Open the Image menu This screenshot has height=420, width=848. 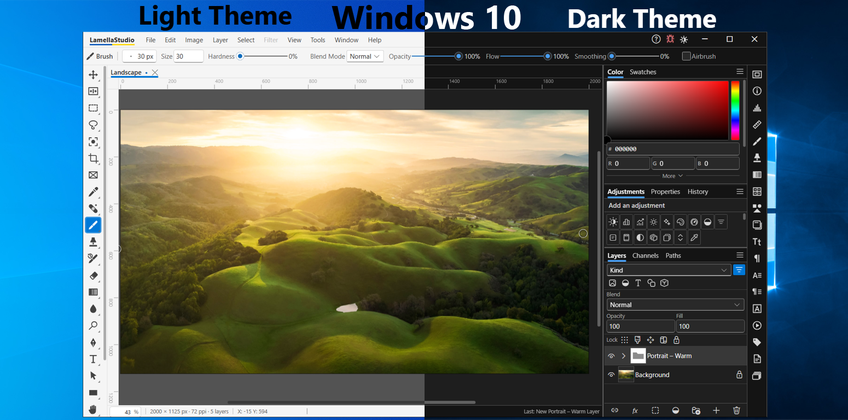[194, 40]
